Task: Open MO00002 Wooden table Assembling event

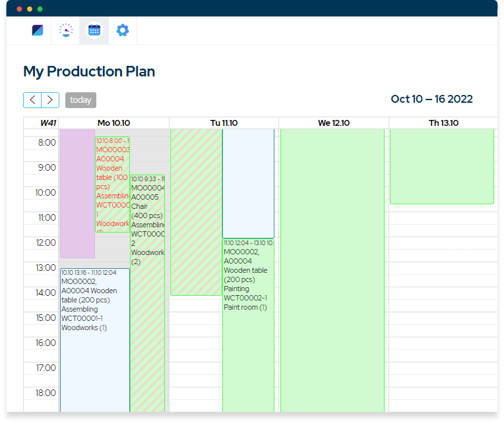Action: point(95,340)
